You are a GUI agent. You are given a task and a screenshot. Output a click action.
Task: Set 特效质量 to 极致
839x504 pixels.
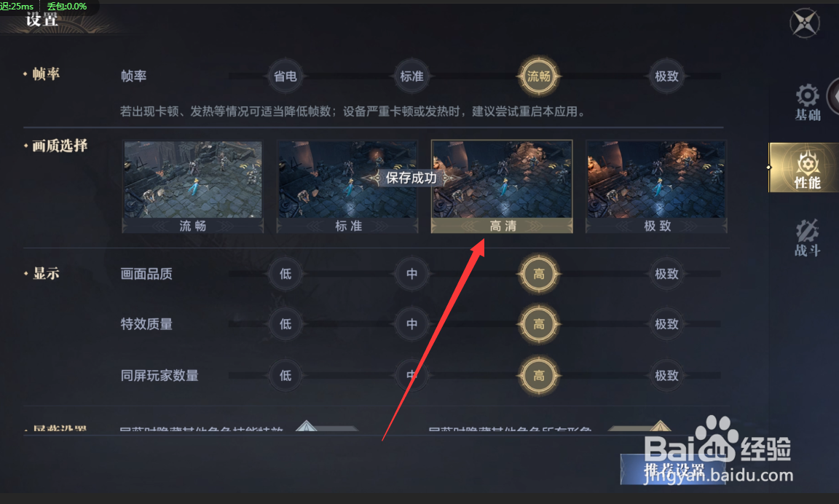[x=666, y=323]
